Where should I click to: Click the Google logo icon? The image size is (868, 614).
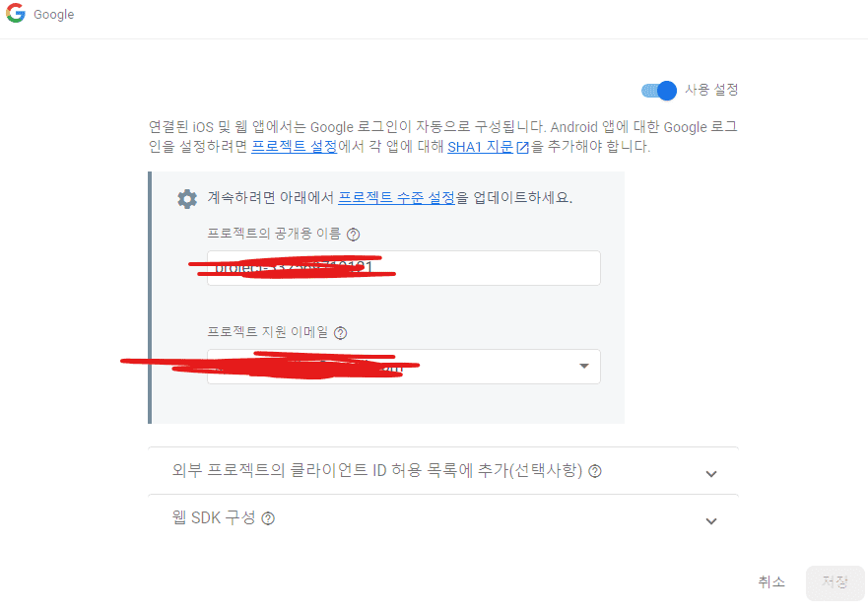(x=16, y=13)
